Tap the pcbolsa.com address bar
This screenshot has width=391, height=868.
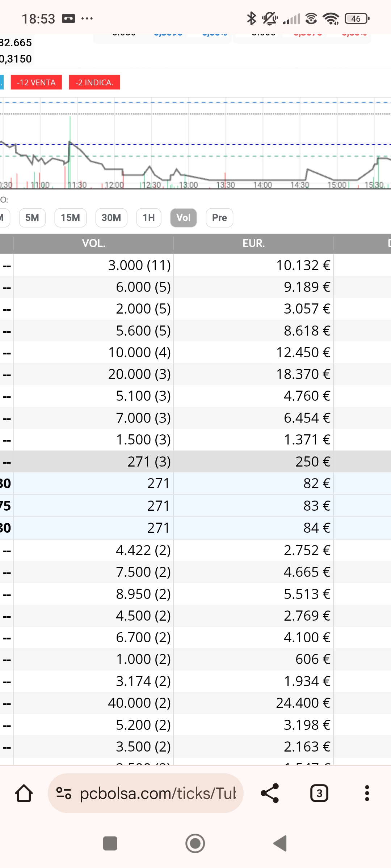pos(157,793)
